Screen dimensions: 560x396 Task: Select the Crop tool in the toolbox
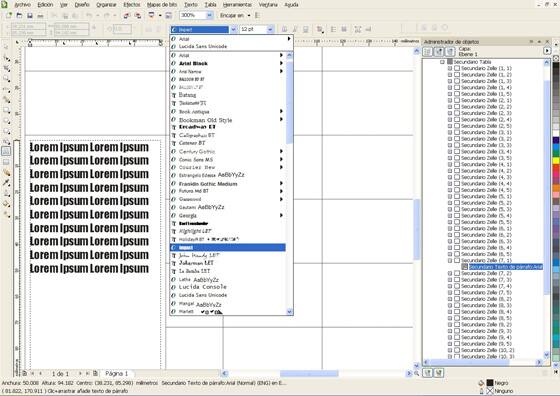(6, 68)
